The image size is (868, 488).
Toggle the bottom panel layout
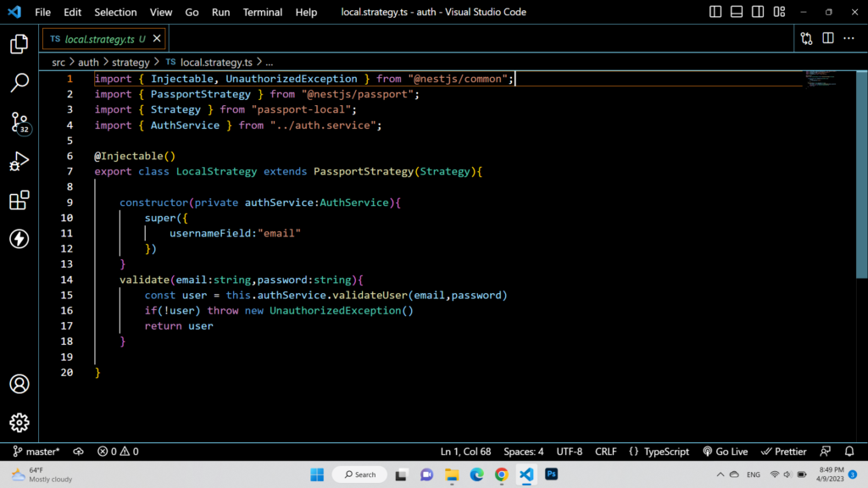point(737,12)
